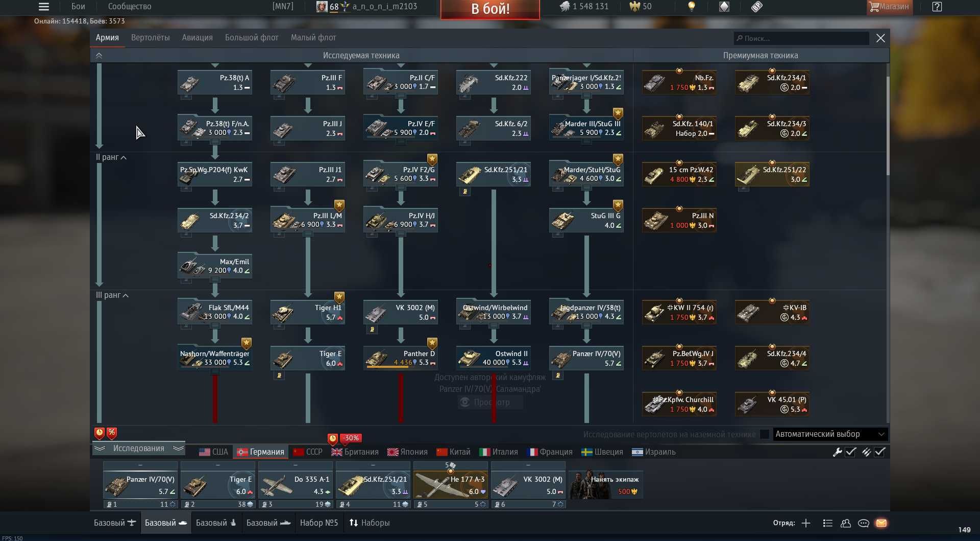Select the VK 45.01 (P) premium tank
This screenshot has width=980, height=541.
coord(772,404)
